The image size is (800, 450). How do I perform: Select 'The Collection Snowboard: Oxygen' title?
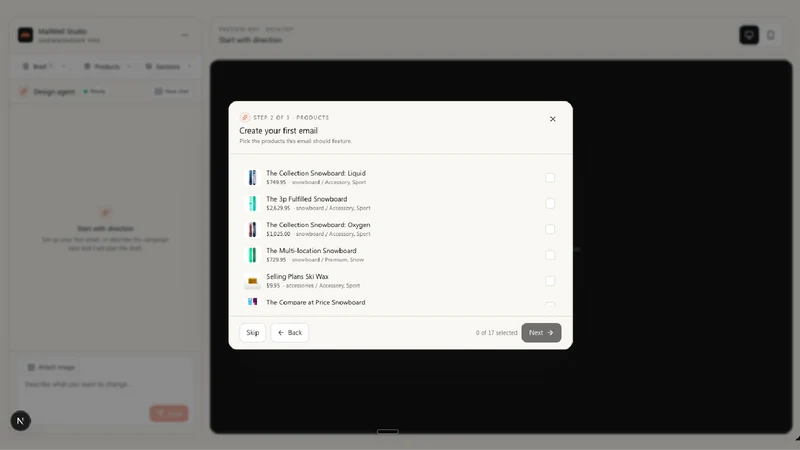pyautogui.click(x=318, y=224)
